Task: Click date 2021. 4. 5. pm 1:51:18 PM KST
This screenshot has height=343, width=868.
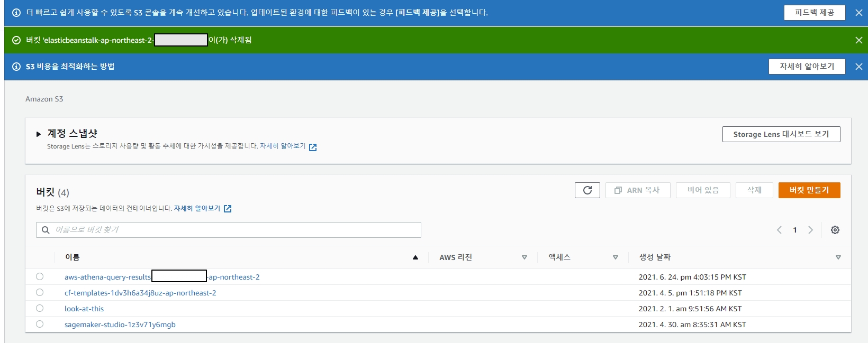Action: point(690,293)
